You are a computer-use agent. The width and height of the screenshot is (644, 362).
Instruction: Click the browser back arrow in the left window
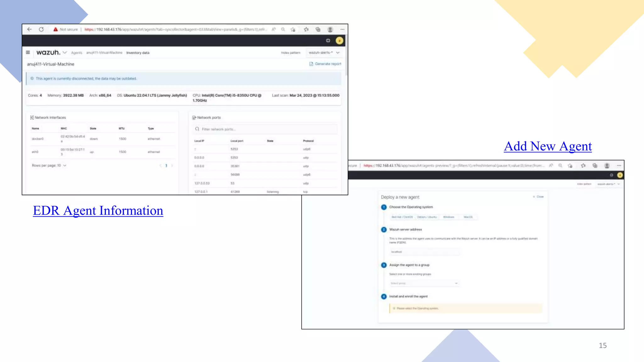30,29
